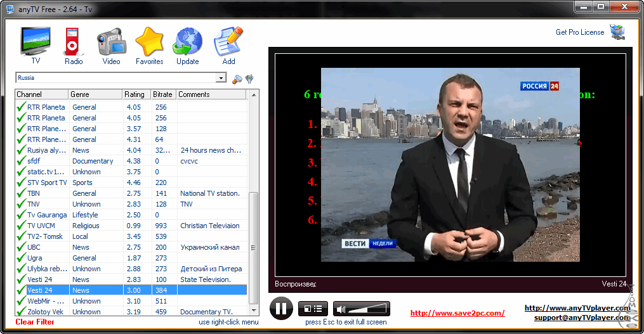Update the channel list

click(188, 46)
